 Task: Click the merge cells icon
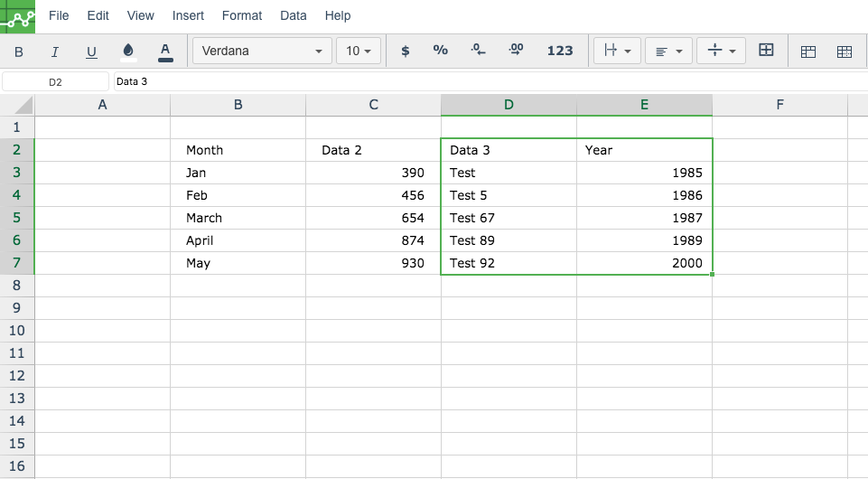click(766, 51)
